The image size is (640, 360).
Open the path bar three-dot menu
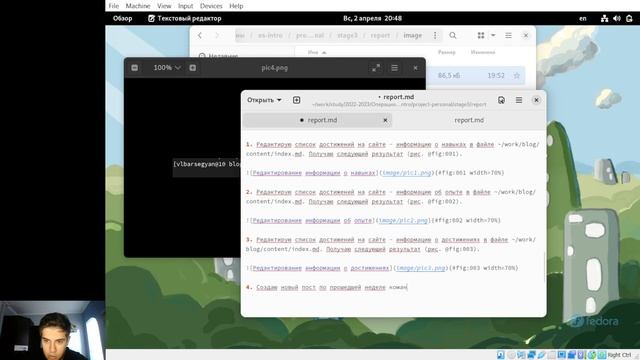click(x=435, y=36)
